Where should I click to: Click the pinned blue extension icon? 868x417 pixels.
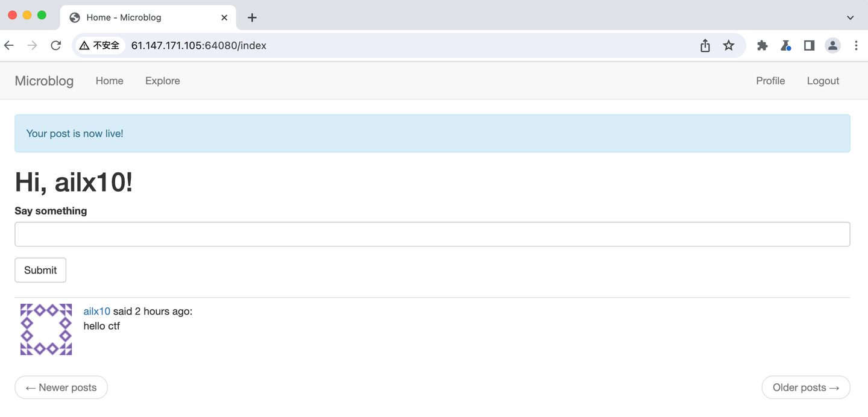click(785, 45)
